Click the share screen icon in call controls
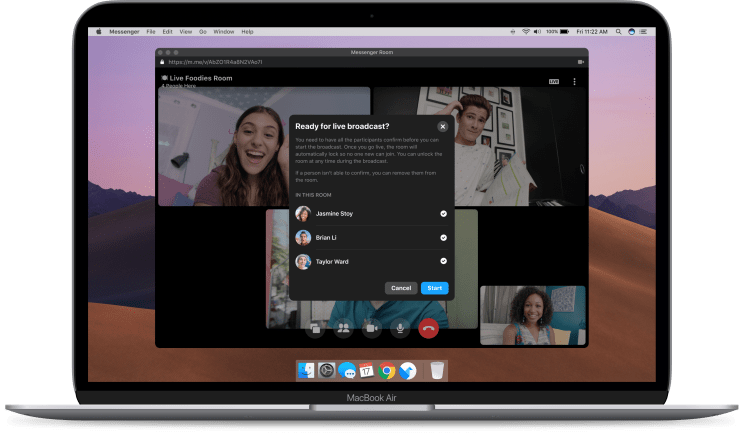The image size is (742, 434). click(315, 328)
